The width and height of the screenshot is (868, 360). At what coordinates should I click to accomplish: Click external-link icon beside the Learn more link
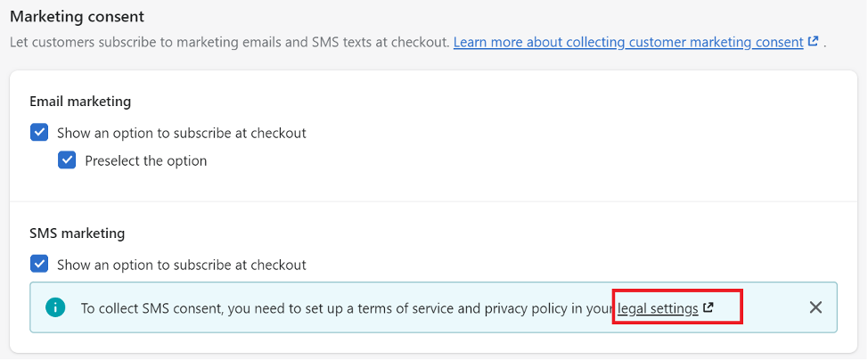813,42
